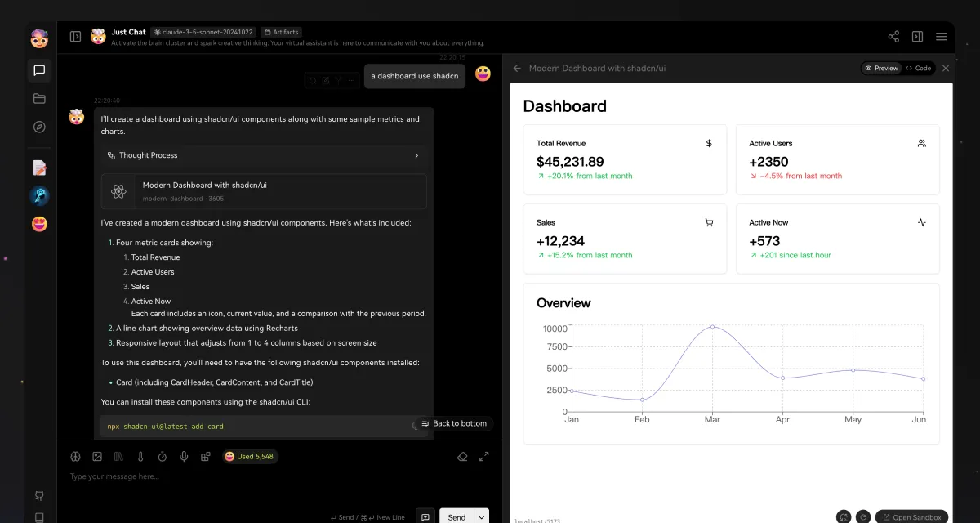
Task: Open the GitHub icon in sidebar
Action: point(39,496)
